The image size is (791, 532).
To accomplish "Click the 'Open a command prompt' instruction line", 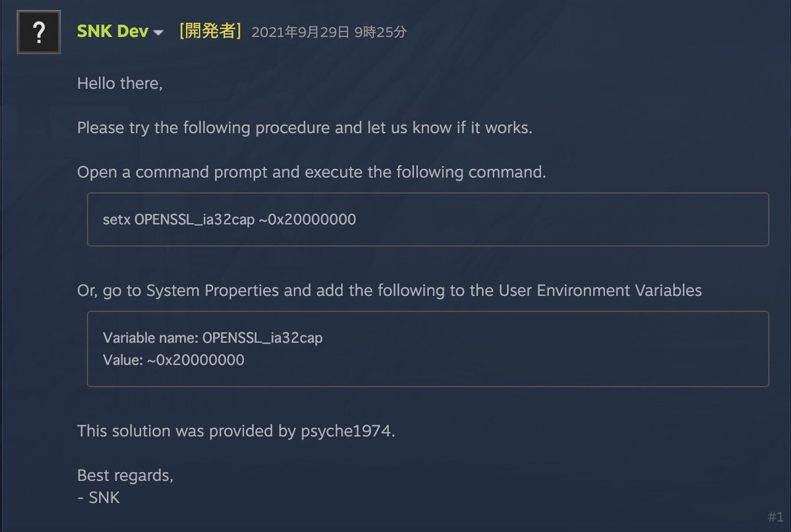I will click(311, 172).
